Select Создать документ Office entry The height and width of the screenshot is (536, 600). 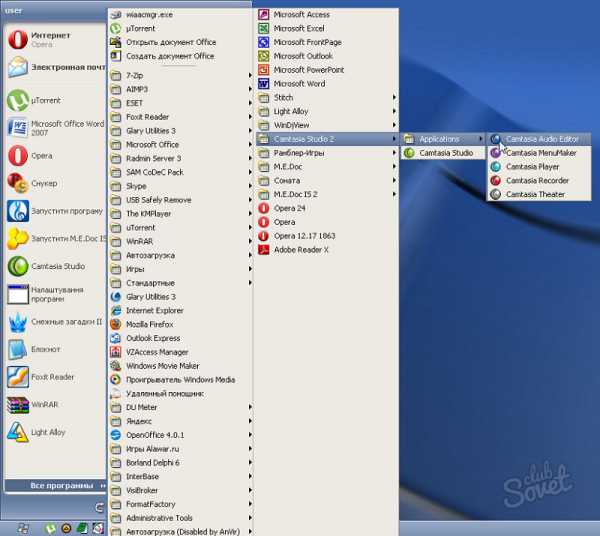click(x=180, y=56)
